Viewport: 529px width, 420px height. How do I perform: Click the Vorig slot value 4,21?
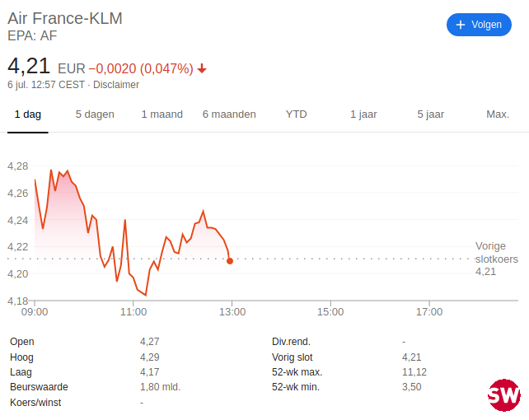pyautogui.click(x=412, y=357)
